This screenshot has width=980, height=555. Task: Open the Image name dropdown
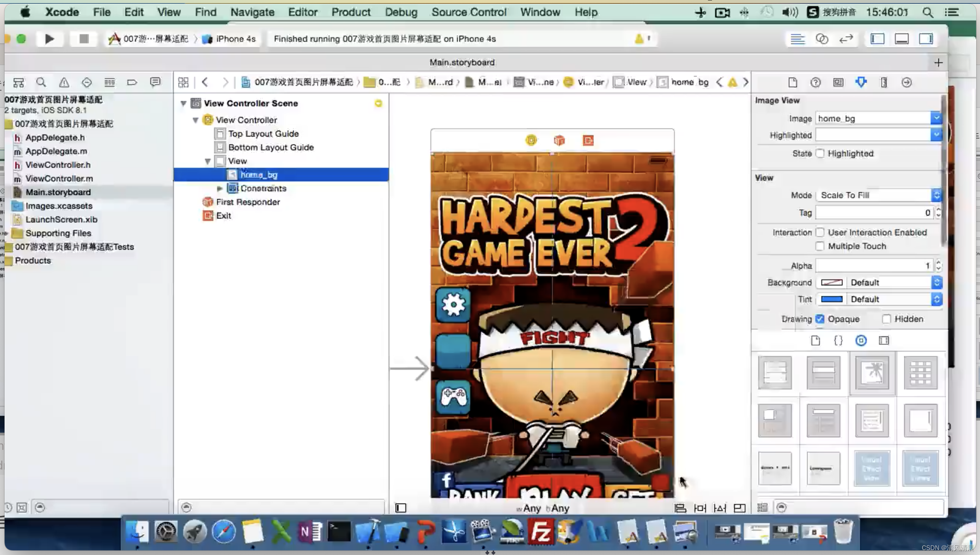pos(936,118)
